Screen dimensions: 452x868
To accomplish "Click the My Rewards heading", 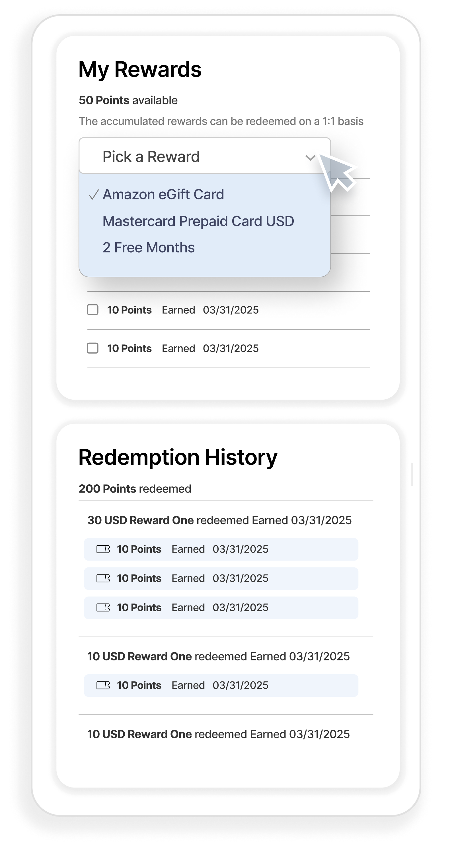I will (x=140, y=69).
